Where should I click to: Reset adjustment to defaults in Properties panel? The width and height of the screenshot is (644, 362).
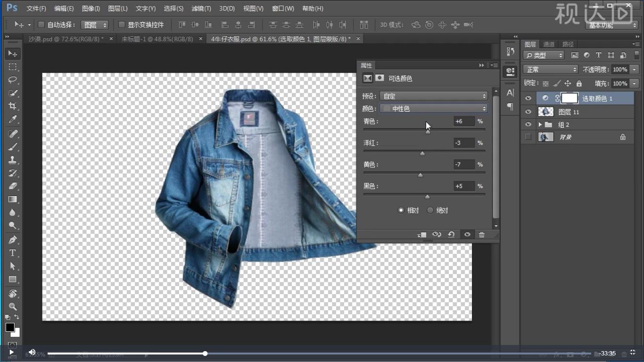(451, 235)
